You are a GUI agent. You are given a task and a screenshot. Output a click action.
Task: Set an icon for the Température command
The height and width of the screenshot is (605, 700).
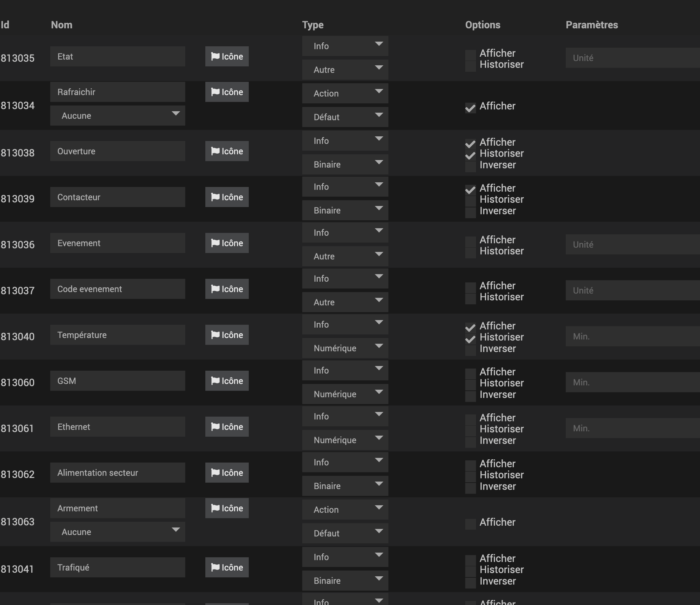(227, 335)
